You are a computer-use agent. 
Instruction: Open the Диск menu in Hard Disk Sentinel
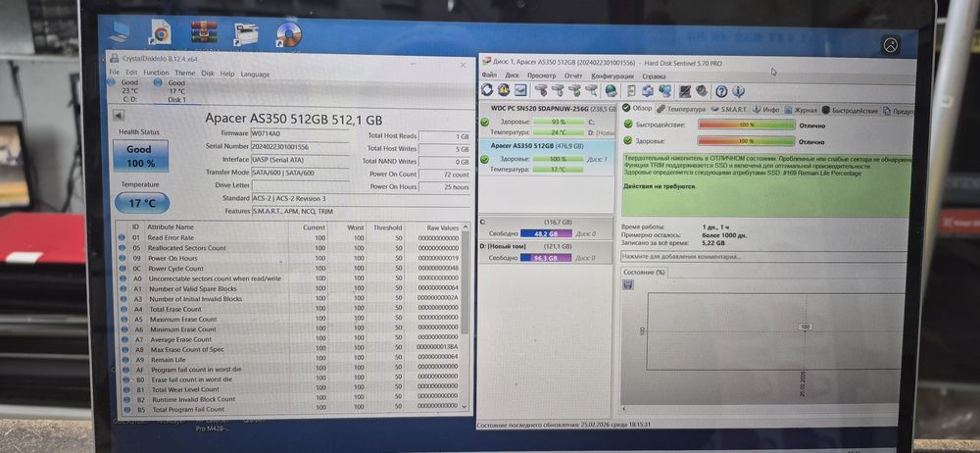(512, 75)
